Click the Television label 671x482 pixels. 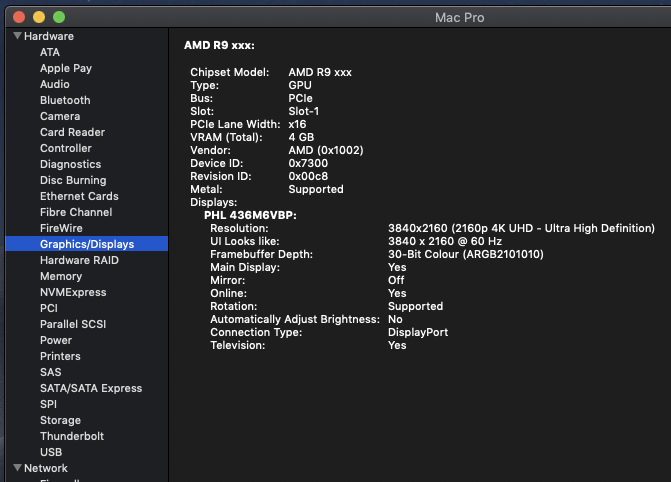[238, 345]
